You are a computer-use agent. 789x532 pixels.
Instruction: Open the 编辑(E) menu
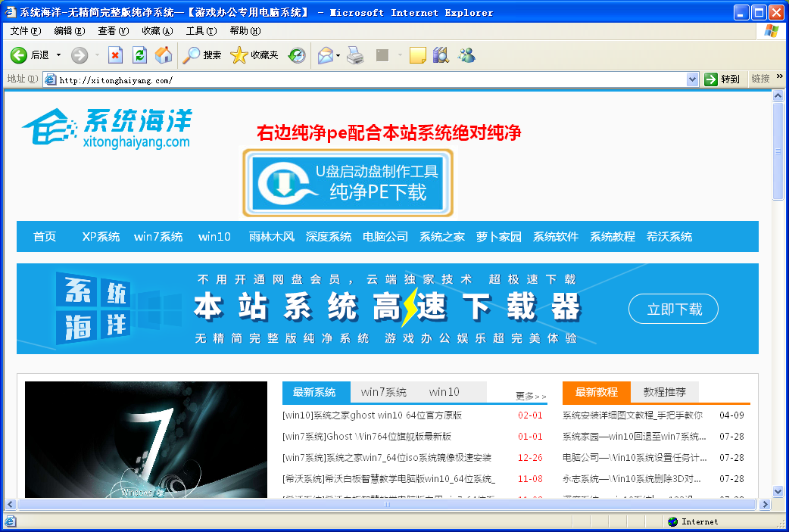tap(70, 31)
